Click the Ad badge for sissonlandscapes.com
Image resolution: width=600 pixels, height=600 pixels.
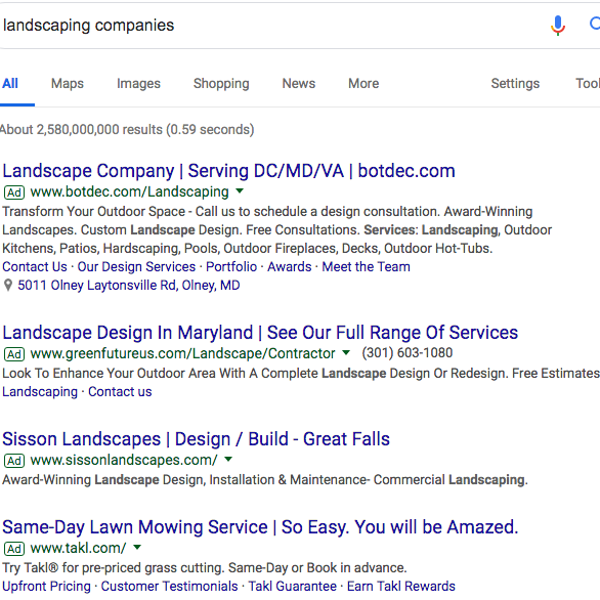14,460
